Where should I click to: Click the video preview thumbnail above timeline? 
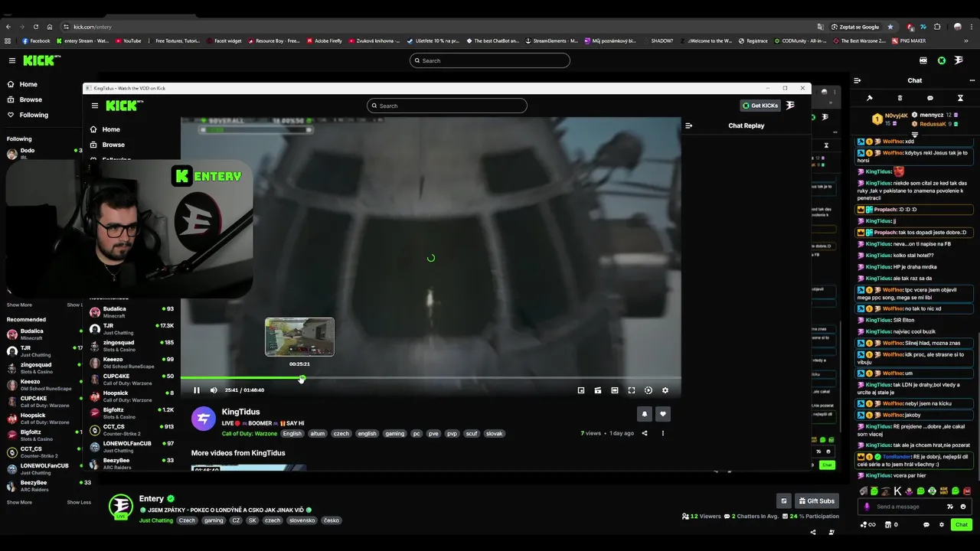[x=299, y=337]
